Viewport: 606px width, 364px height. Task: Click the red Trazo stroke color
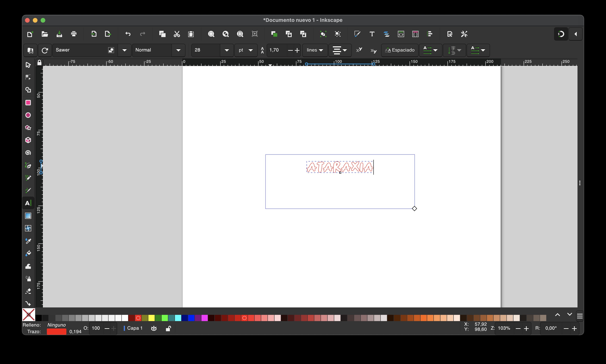pyautogui.click(x=56, y=332)
